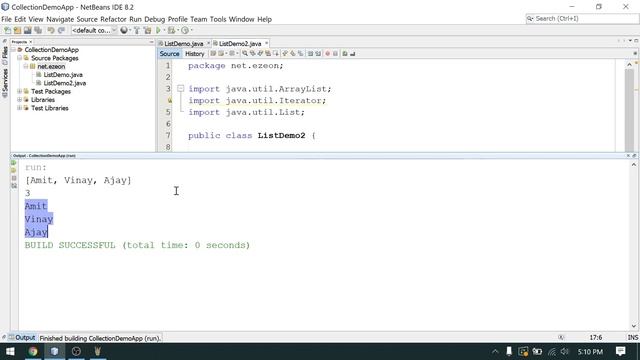The image size is (640, 360).
Task: Click the editor vertical scrollbar
Action: [x=629, y=106]
